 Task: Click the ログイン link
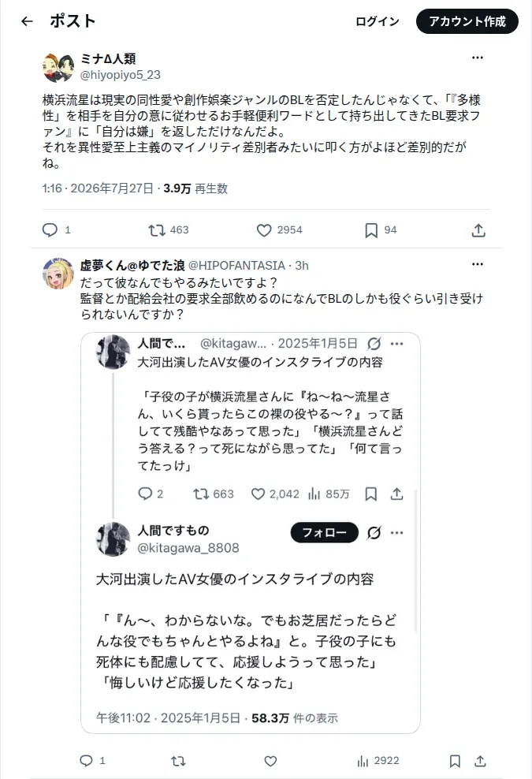[378, 21]
